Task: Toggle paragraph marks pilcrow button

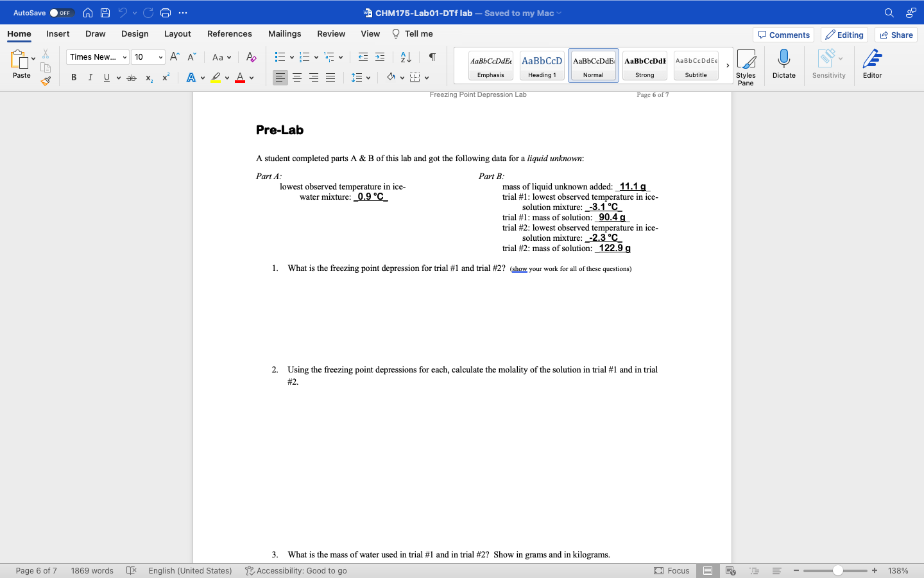Action: coord(432,57)
